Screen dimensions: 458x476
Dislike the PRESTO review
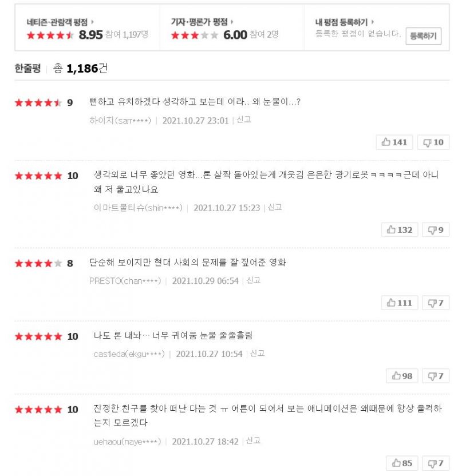[x=435, y=303]
